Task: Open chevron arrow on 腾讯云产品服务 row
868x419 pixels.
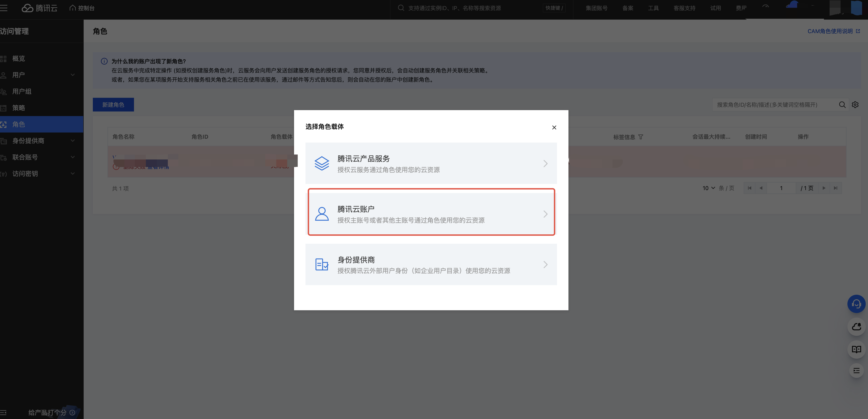Action: 545,164
